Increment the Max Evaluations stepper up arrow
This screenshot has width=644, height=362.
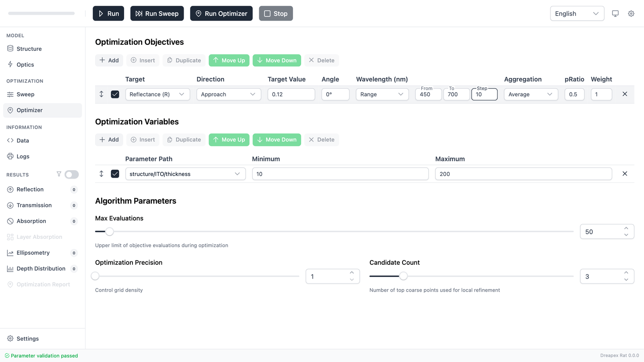[x=626, y=228]
